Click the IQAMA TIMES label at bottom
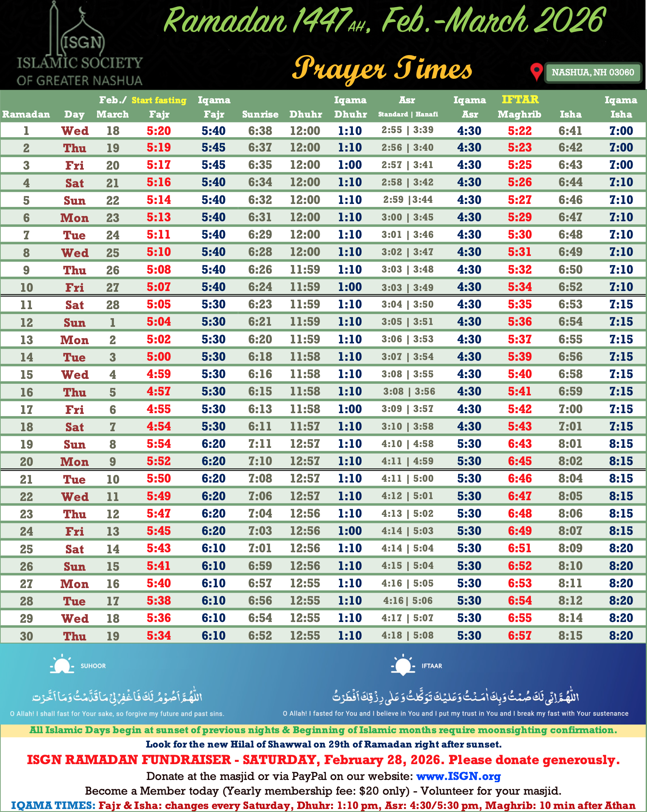The width and height of the screenshot is (647, 812). coord(53,806)
